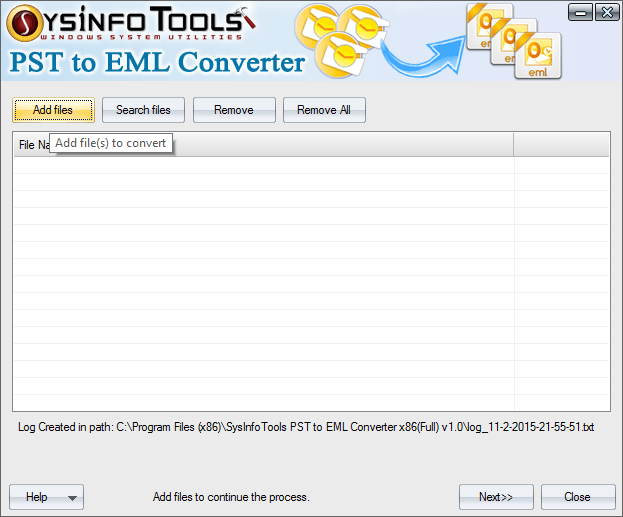Screen dimensions: 623x517
Task: Click the eml file icons graphic
Action: pyautogui.click(x=514, y=41)
